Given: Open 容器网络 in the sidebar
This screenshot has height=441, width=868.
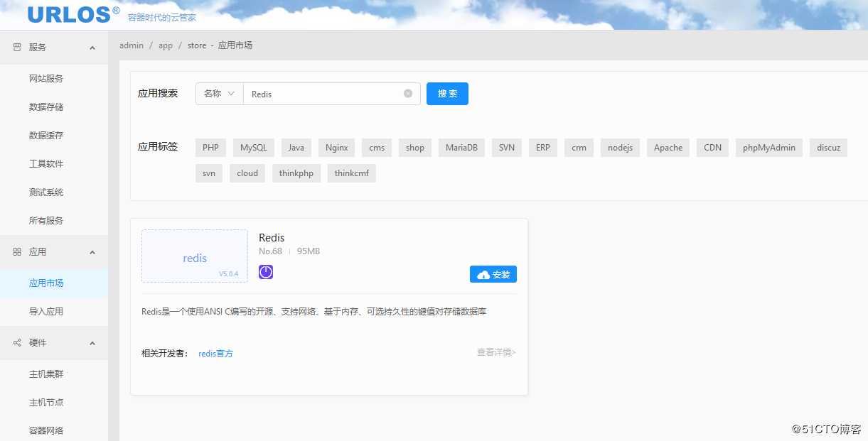Looking at the screenshot, I should [x=46, y=430].
